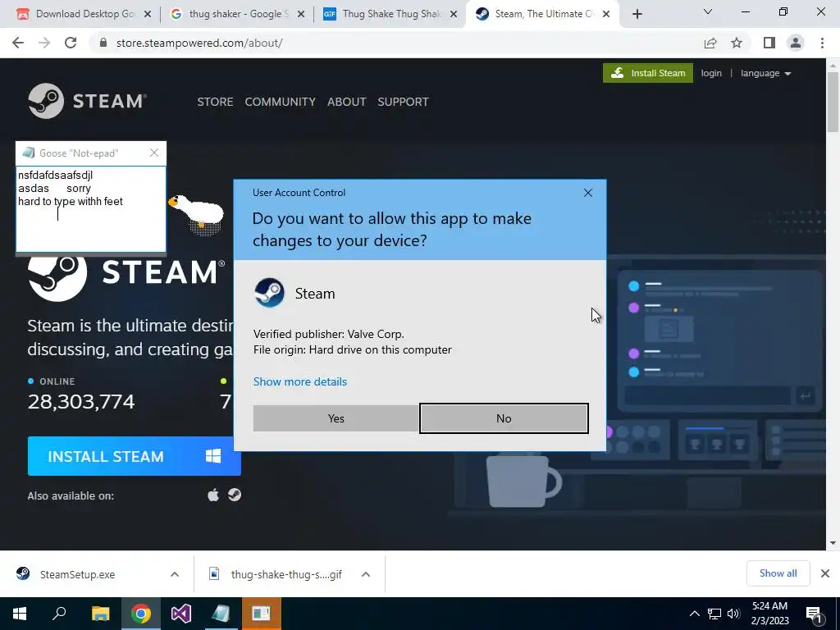Open File Explorer from taskbar
The height and width of the screenshot is (630, 840).
[100, 614]
